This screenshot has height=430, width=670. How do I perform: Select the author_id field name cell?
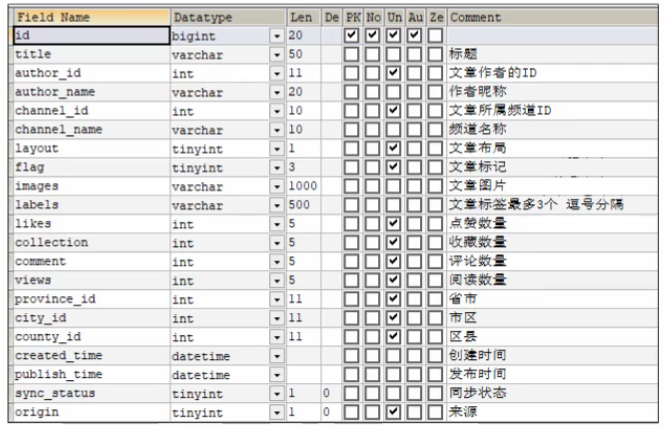tap(92, 73)
